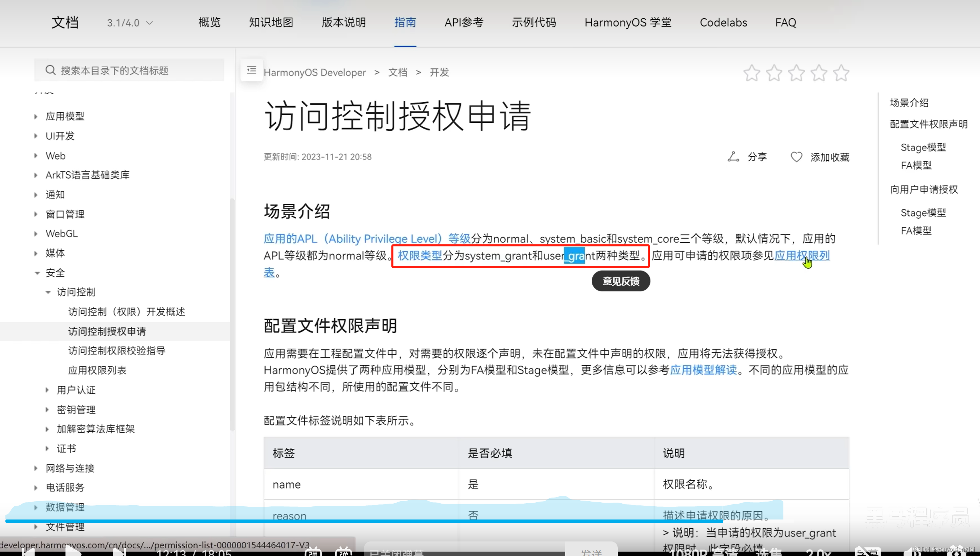Open the API参考 top menu item
Image resolution: width=980 pixels, height=556 pixels.
coord(464,23)
